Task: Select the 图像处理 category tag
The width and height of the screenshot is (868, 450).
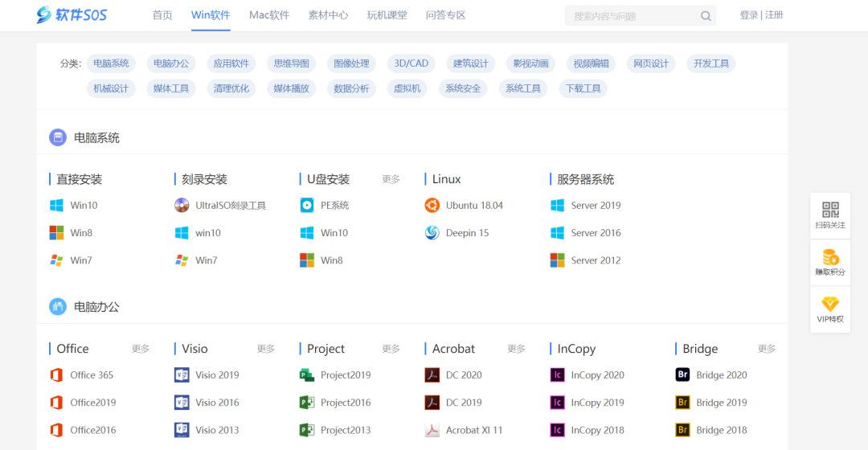Action: (x=351, y=63)
